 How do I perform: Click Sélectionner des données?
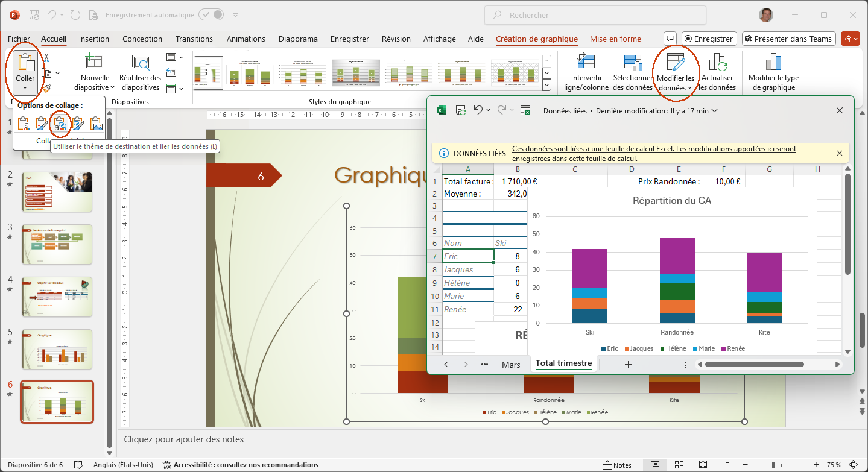tap(633, 73)
